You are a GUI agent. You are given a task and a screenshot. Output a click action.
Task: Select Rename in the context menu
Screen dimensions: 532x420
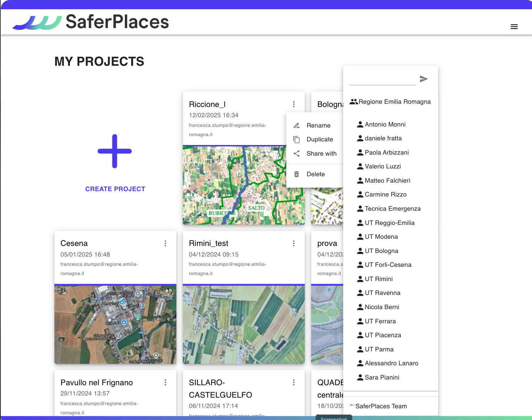318,125
